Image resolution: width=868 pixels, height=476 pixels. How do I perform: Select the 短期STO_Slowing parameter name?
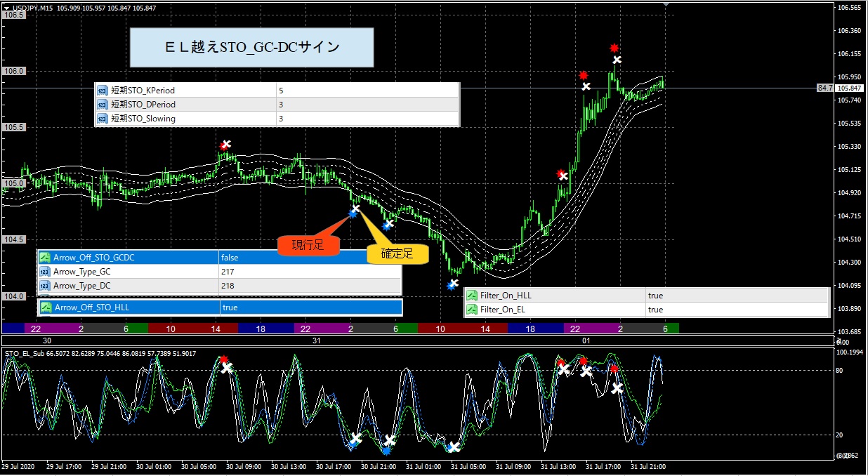point(143,119)
